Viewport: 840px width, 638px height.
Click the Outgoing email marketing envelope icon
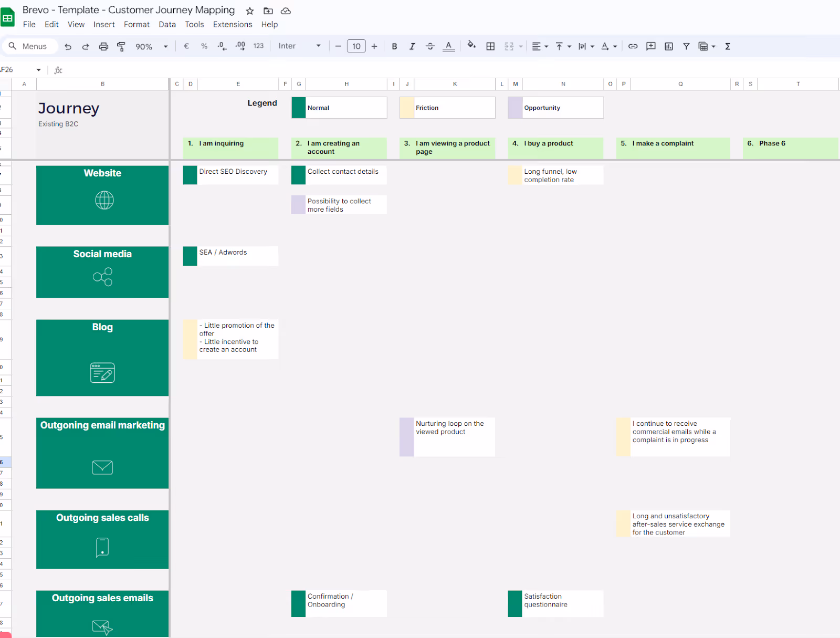coord(102,467)
